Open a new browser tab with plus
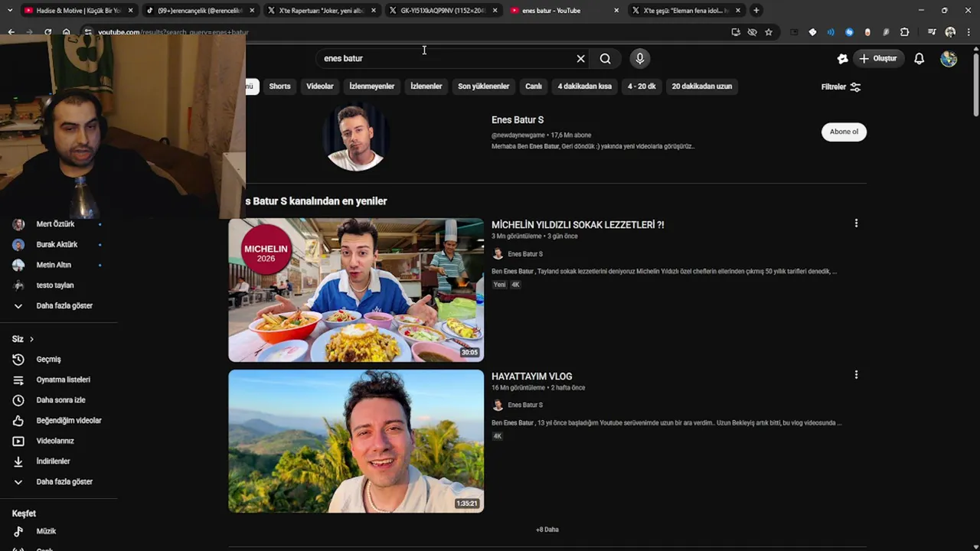This screenshot has height=551, width=980. pos(756,10)
